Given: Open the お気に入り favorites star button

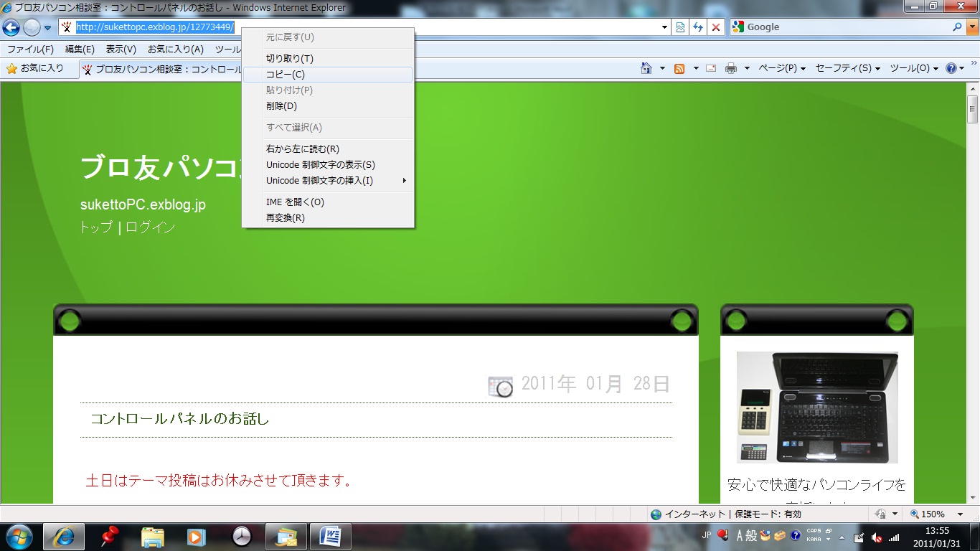Looking at the screenshot, I should click(35, 68).
